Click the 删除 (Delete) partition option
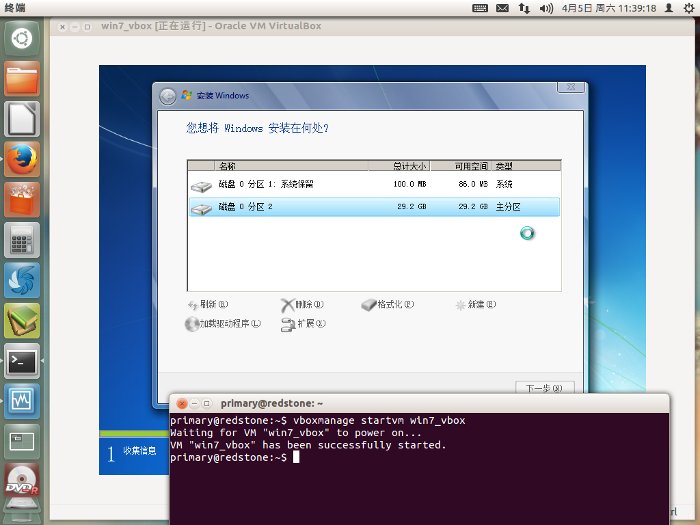The height and width of the screenshot is (525, 700). 302,304
